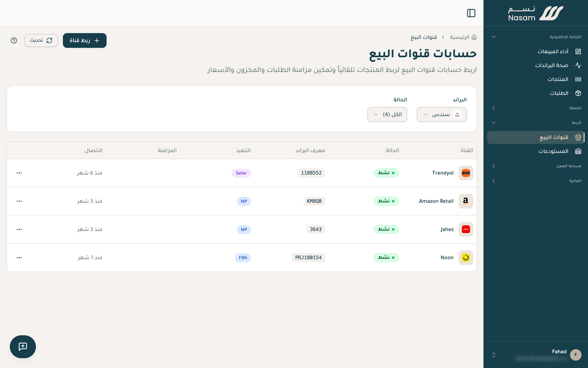Click brand ID PRJ180154
Image resolution: width=588 pixels, height=368 pixels.
308,258
